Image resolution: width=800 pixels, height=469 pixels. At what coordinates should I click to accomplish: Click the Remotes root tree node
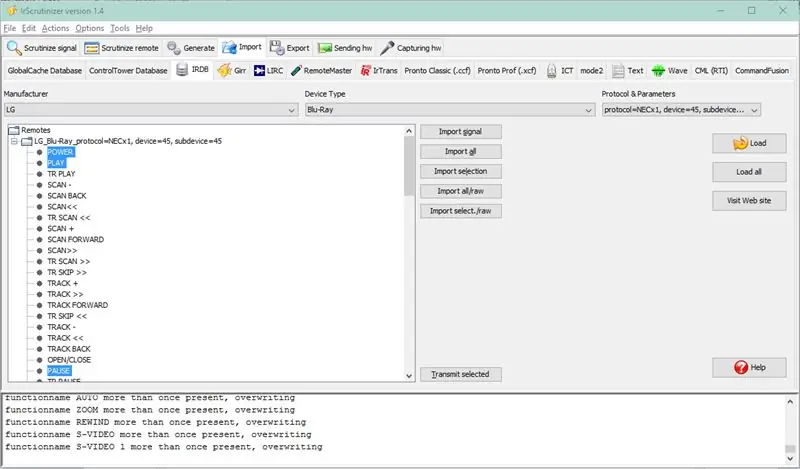point(36,130)
